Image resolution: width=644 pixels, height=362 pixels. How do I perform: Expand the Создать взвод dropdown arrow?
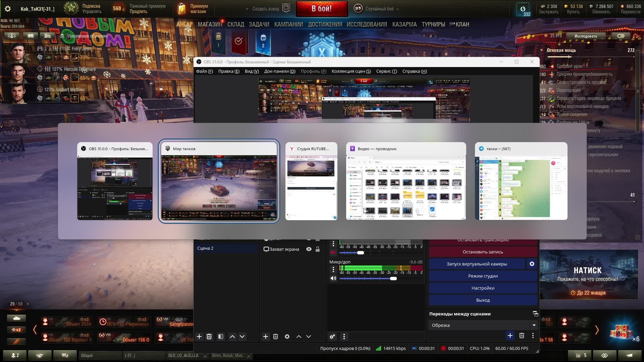click(247, 9)
